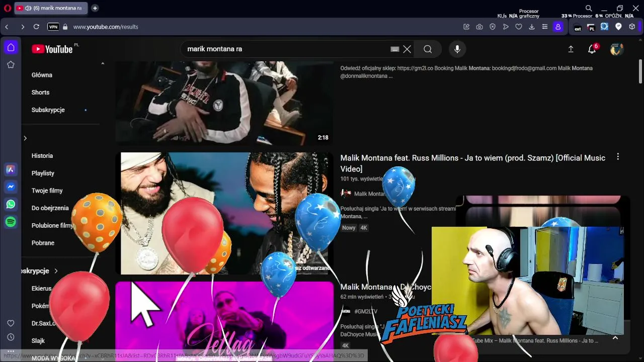Image resolution: width=644 pixels, height=362 pixels.
Task: Open the Jetlag video thumbnail
Action: coord(224,321)
